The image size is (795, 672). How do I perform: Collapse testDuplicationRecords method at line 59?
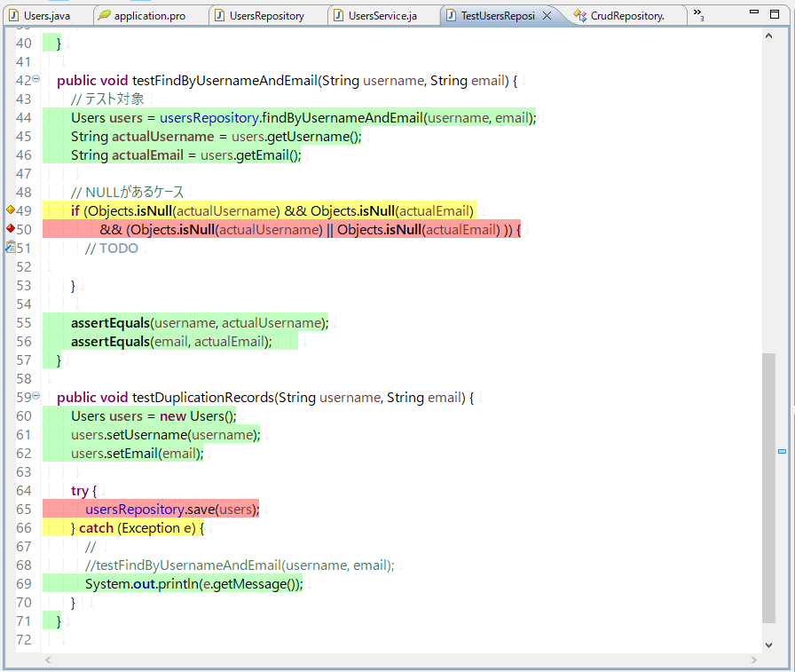[x=36, y=396]
